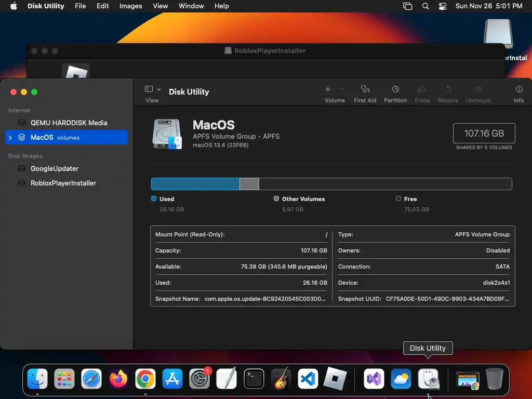Open the Trash from the Dock

[x=495, y=379]
